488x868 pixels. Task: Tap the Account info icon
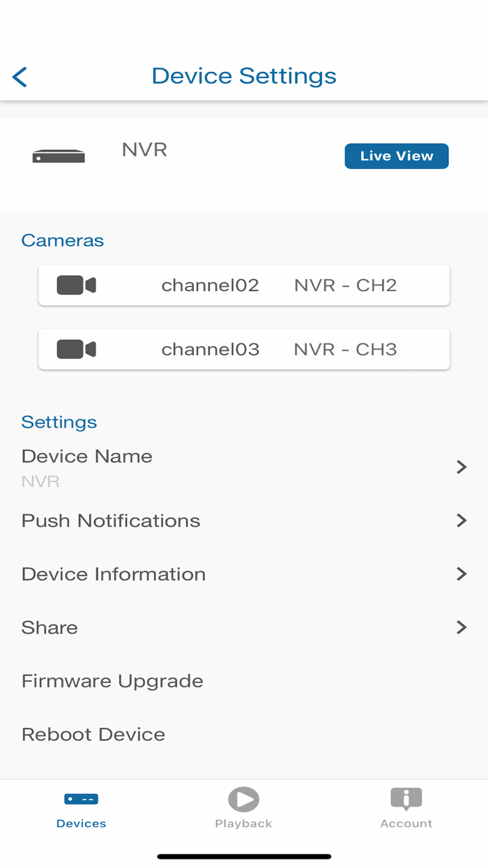pyautogui.click(x=406, y=798)
